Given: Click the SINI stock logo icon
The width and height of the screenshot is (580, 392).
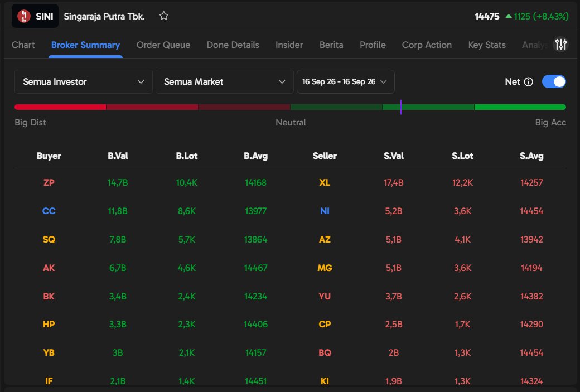Looking at the screenshot, I should [x=24, y=16].
